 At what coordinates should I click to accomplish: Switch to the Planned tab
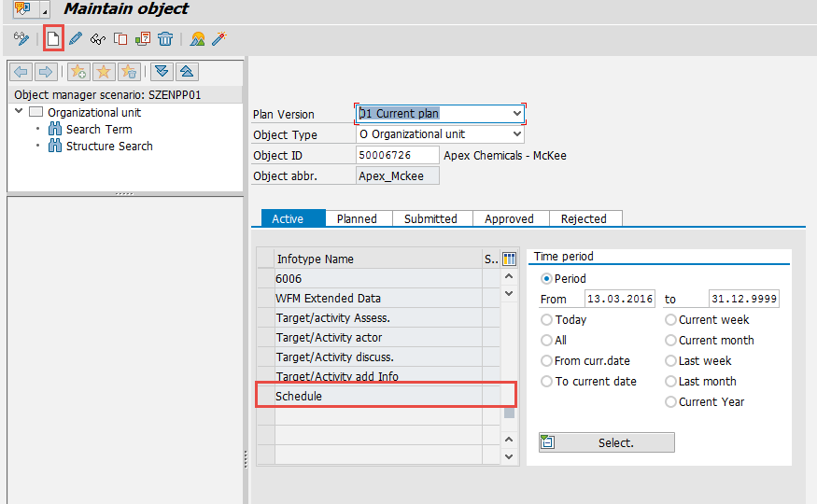[x=357, y=218]
